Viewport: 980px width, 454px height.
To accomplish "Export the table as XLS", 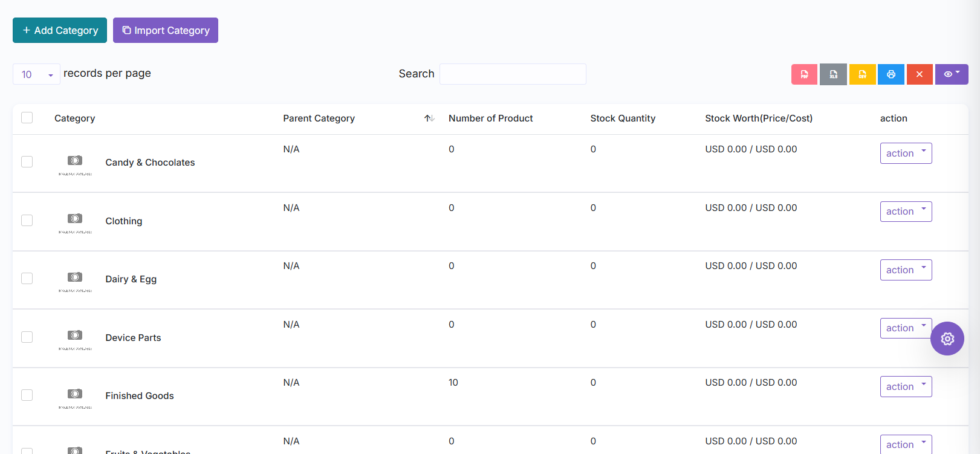I will [833, 74].
